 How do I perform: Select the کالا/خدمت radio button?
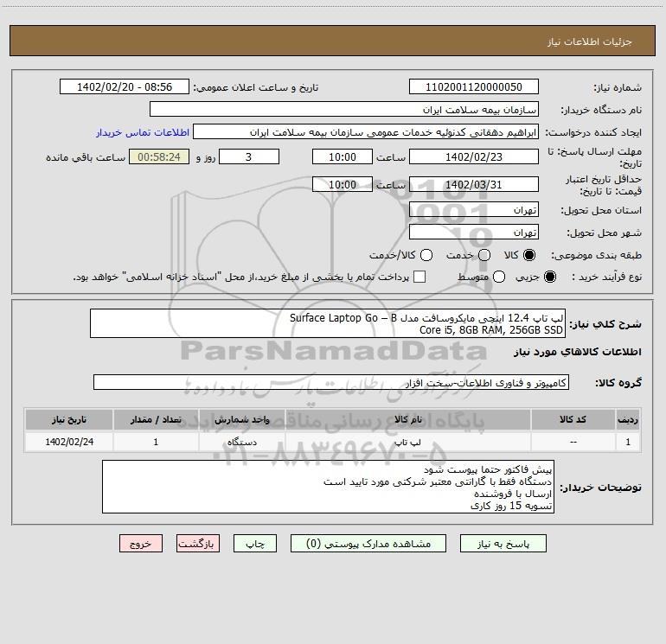coord(426,255)
